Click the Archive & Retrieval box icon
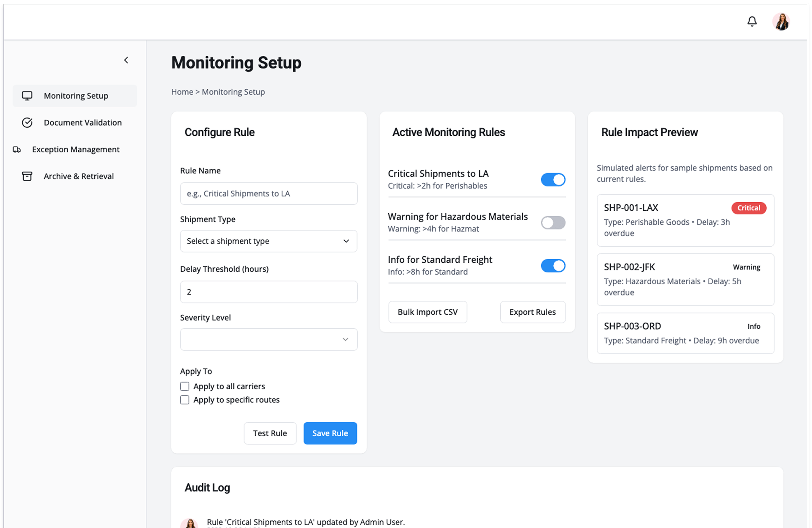Viewport: 812px width, 528px height. click(27, 176)
